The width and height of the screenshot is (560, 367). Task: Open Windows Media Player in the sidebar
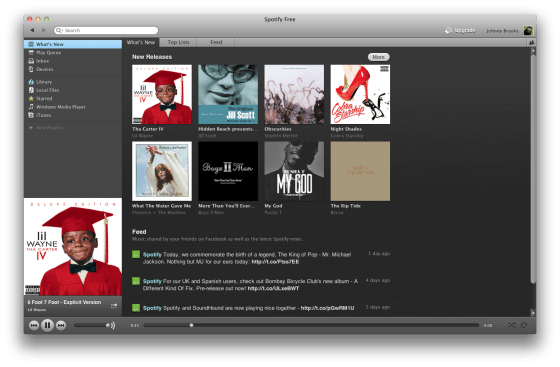tap(73, 107)
